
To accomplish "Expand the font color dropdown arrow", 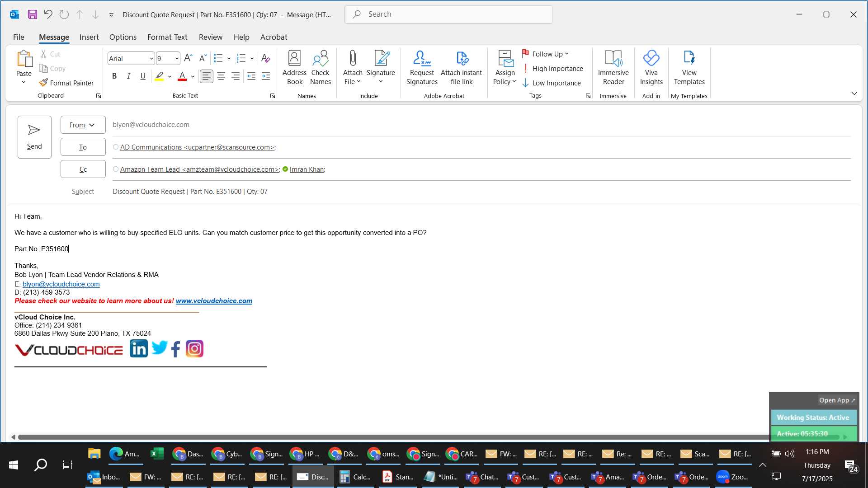I will point(193,77).
